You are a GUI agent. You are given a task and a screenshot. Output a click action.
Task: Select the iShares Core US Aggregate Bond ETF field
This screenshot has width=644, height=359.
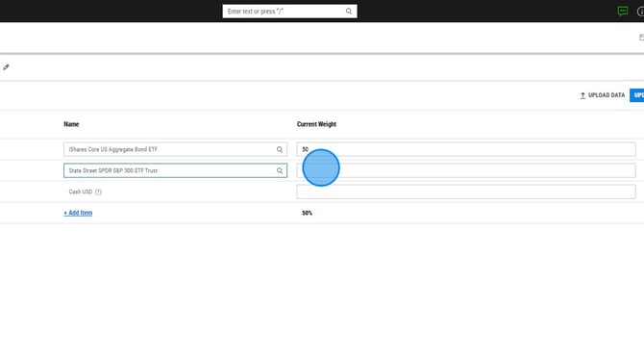click(175, 150)
